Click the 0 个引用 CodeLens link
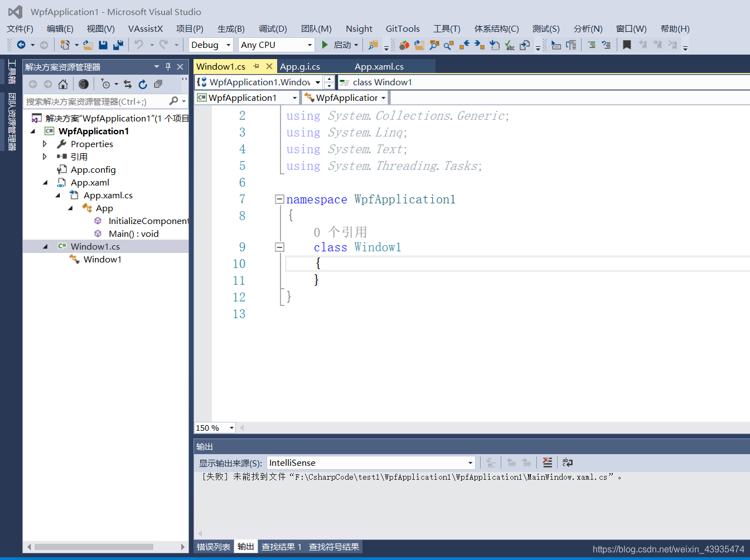750x560 pixels. click(x=340, y=232)
